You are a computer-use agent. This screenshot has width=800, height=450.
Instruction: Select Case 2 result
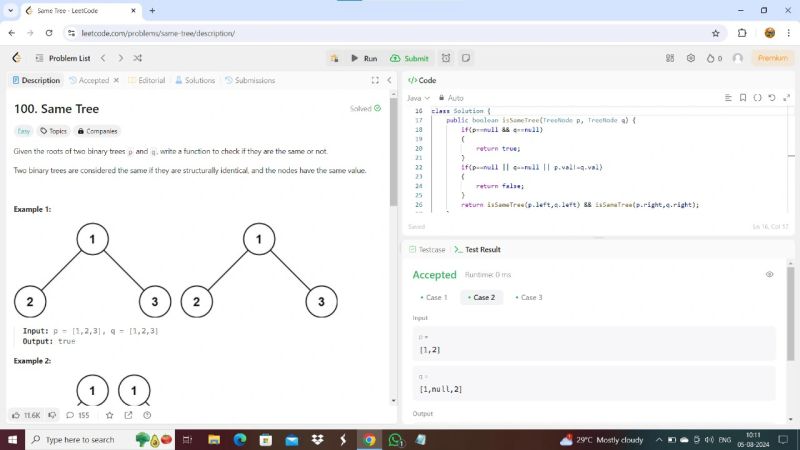pos(481,297)
